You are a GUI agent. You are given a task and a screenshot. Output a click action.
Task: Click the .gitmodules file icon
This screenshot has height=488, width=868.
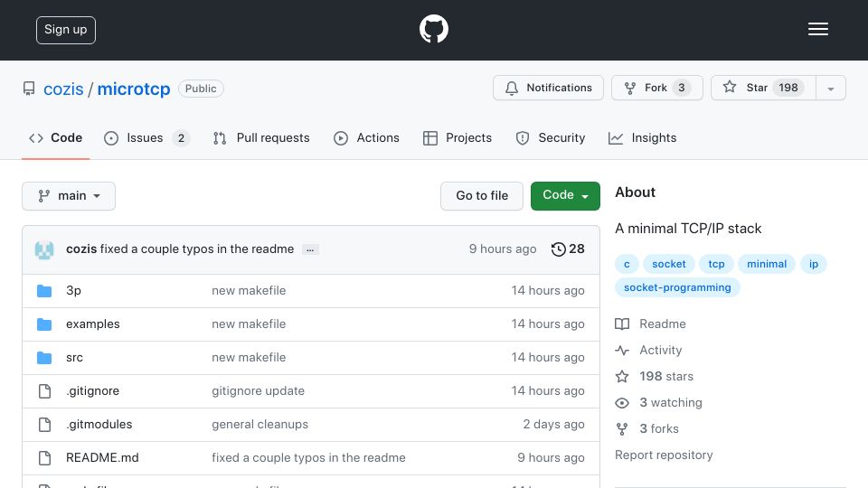tap(45, 425)
